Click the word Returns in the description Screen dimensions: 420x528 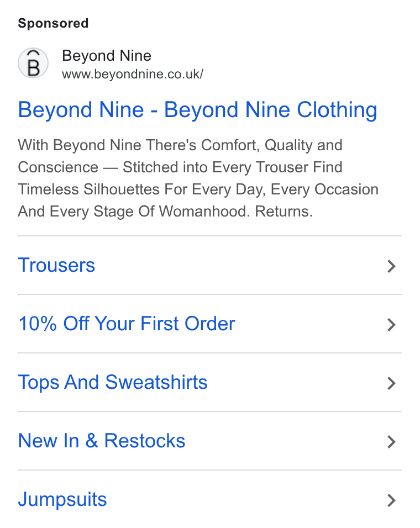point(283,212)
